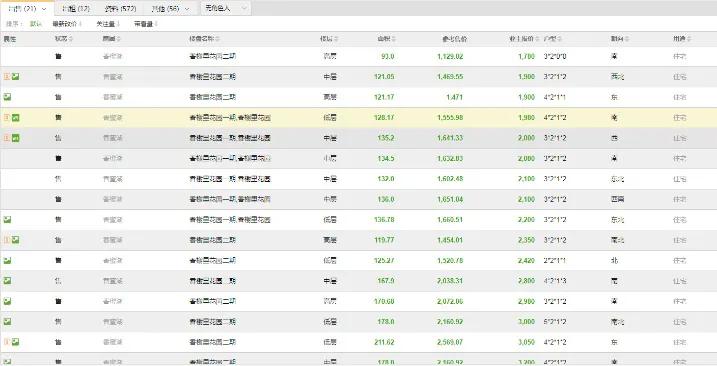
Task: View the green photo icon in the 125.27 row
Action: coord(7,260)
